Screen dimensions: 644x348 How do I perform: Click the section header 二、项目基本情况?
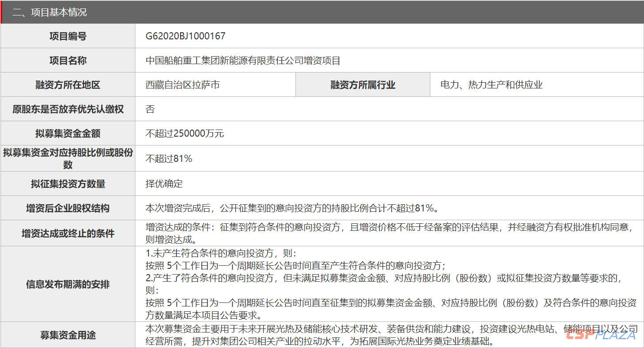50,12
